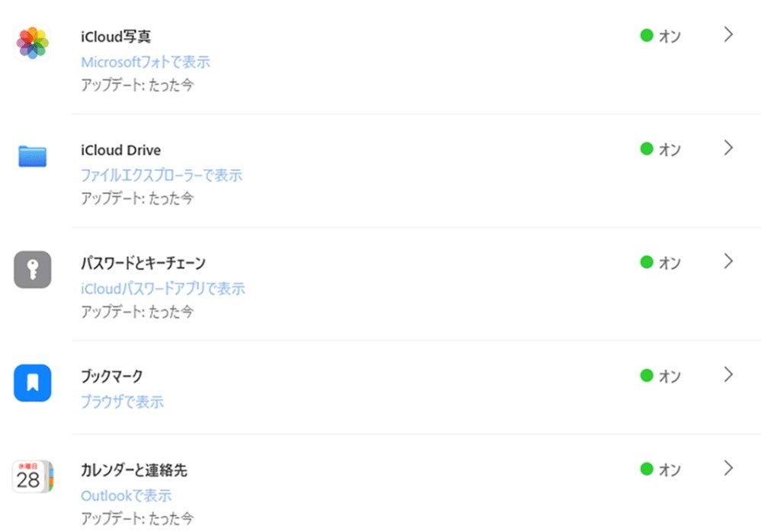Screen dimensions: 761x532
Task: Click green status dot for iCloud写真
Action: [647, 35]
